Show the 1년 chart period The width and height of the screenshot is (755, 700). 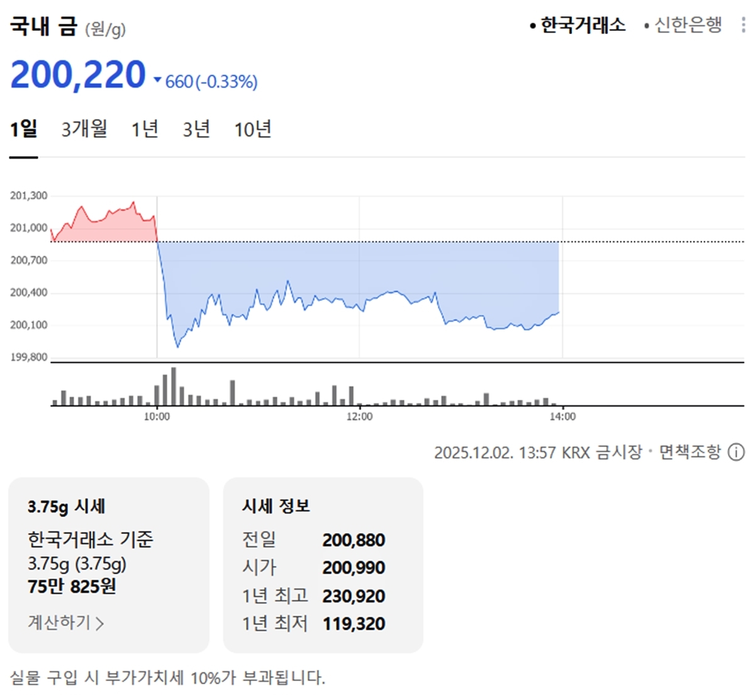click(x=144, y=130)
